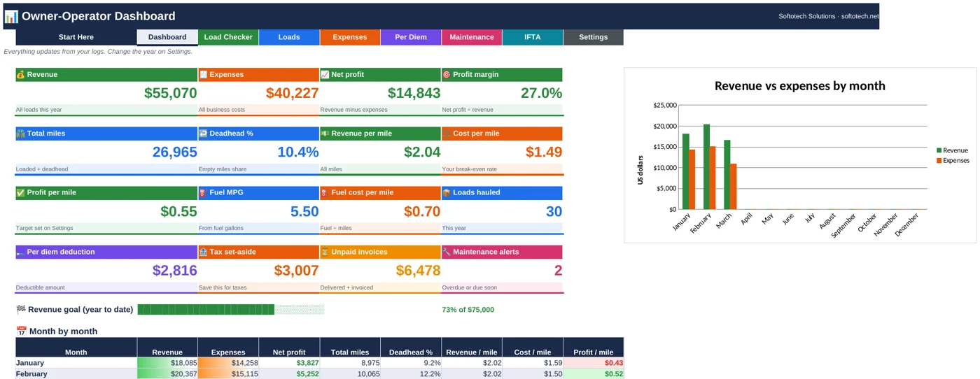980x379 pixels.
Task: Open the Settings tab
Action: (x=594, y=37)
